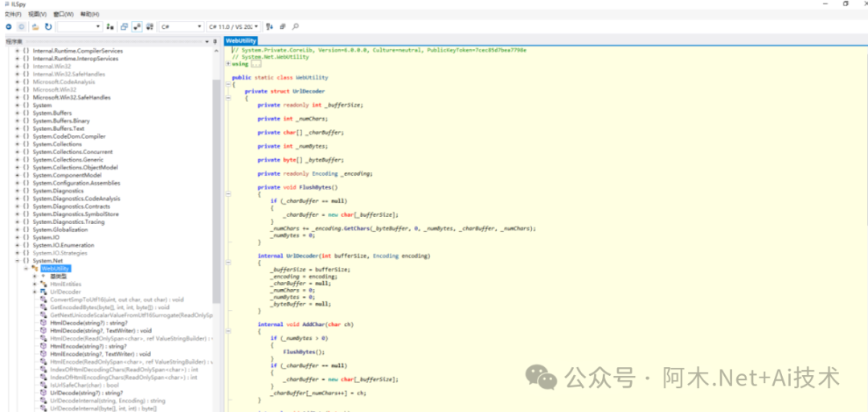Click the Forward navigation arrow icon
The image size is (868, 412).
(x=21, y=27)
